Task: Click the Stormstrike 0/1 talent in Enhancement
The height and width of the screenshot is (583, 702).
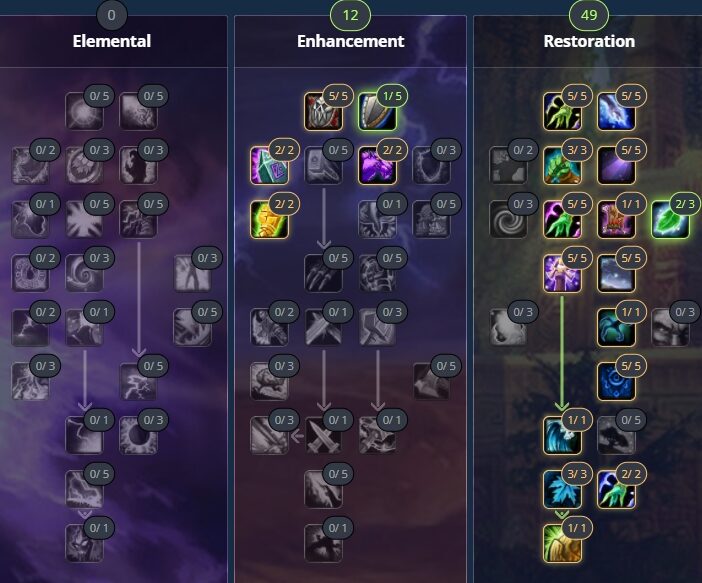Action: coord(377,436)
